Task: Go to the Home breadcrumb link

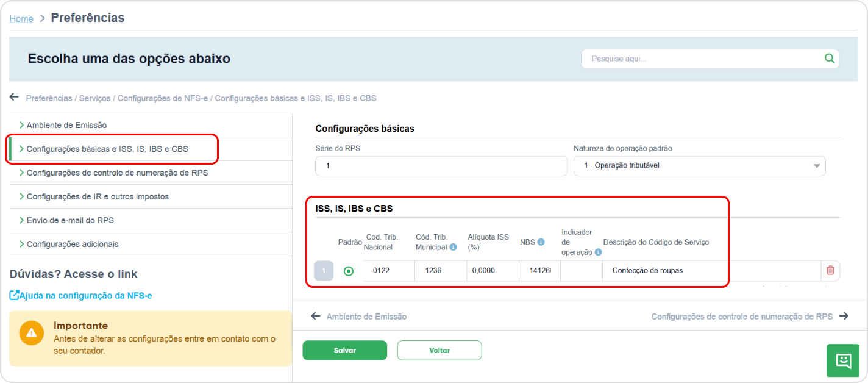Action: coord(21,18)
